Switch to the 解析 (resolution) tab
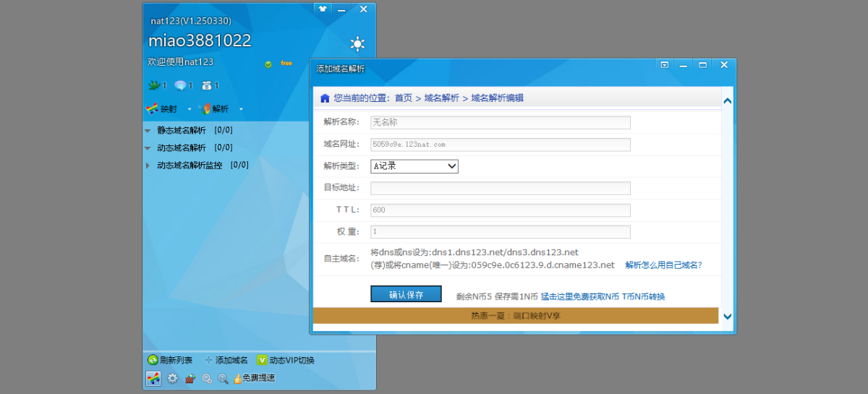Image resolution: width=868 pixels, height=394 pixels. click(x=214, y=109)
